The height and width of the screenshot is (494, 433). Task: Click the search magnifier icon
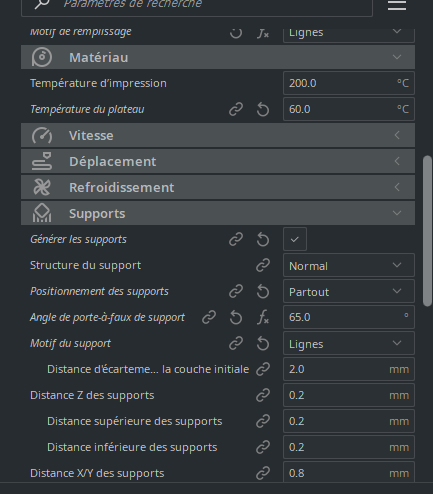[42, 4]
